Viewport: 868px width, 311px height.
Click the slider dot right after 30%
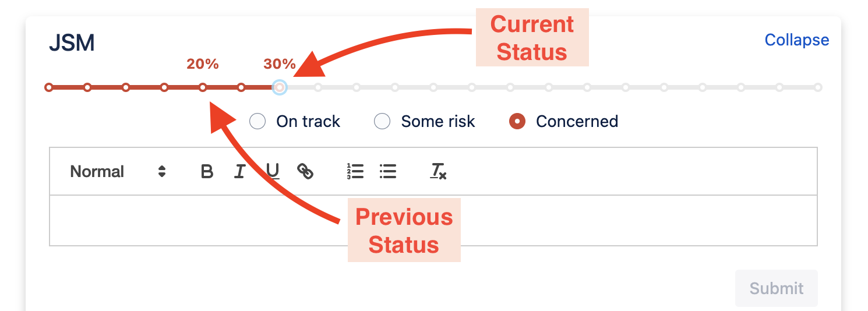coord(318,88)
